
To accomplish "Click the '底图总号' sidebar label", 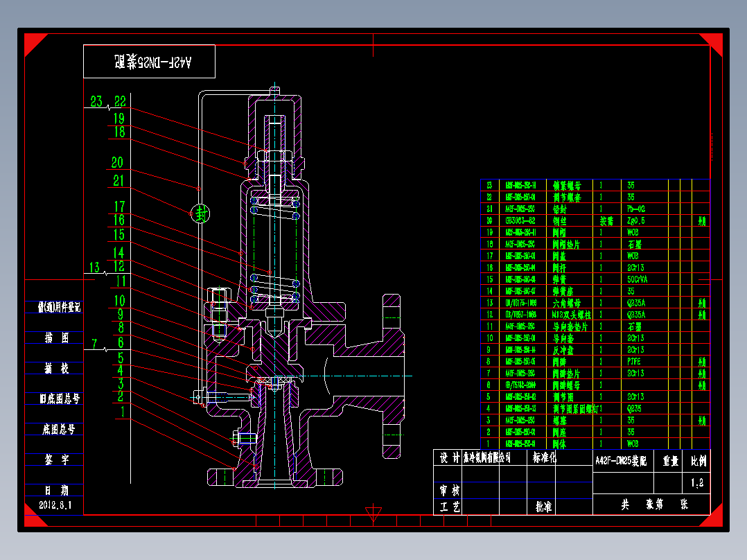I will pyautogui.click(x=59, y=430).
